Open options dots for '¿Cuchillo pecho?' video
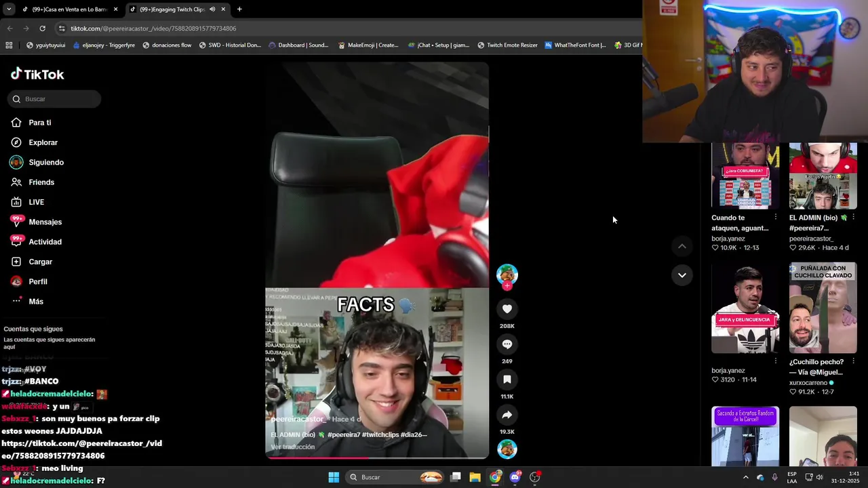Viewport: 868px width, 488px height. (853, 362)
